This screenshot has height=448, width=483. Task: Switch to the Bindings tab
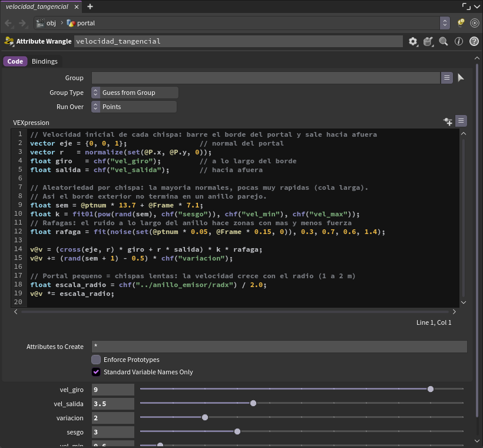click(45, 61)
